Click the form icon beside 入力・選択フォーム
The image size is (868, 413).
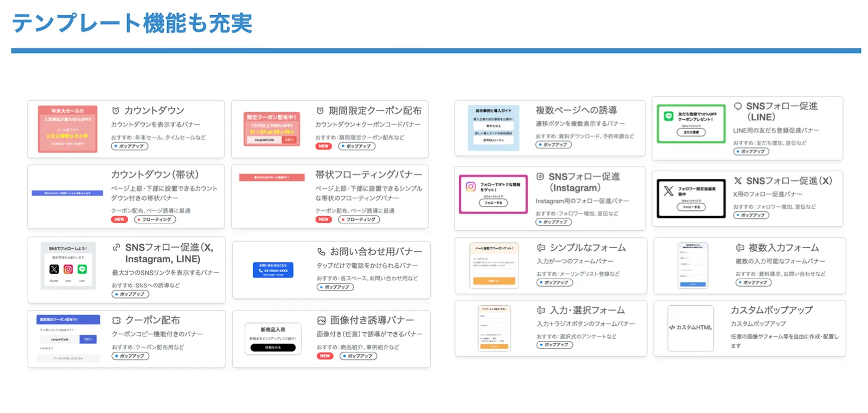[x=541, y=310]
